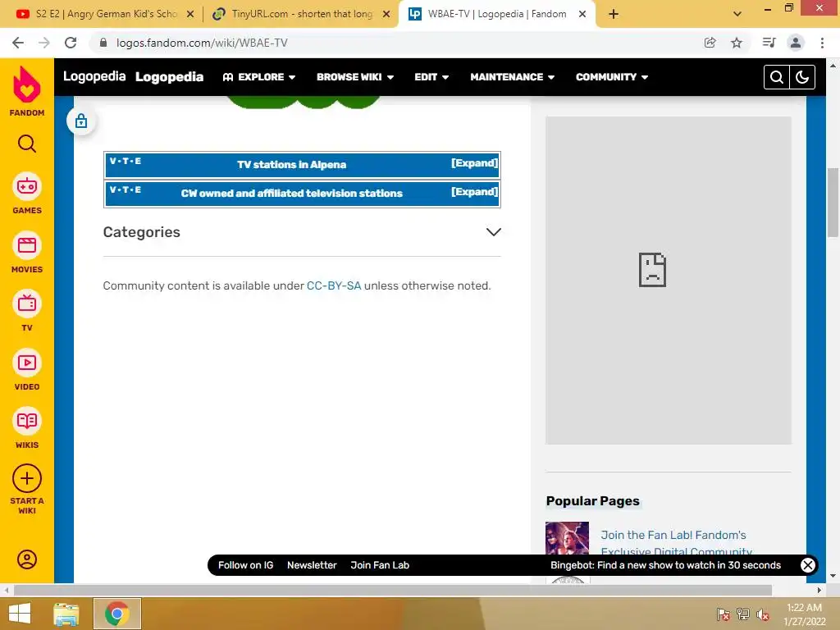Switch to the TinyURL.com tab
The image size is (840, 630).
[x=302, y=14]
